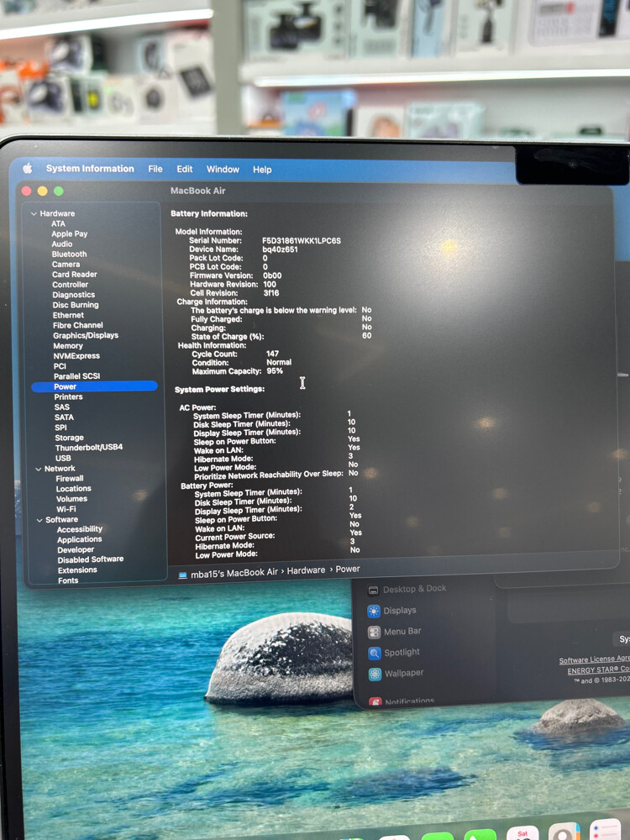Open the Help menu
Screen dimensions: 630x840
(x=262, y=170)
